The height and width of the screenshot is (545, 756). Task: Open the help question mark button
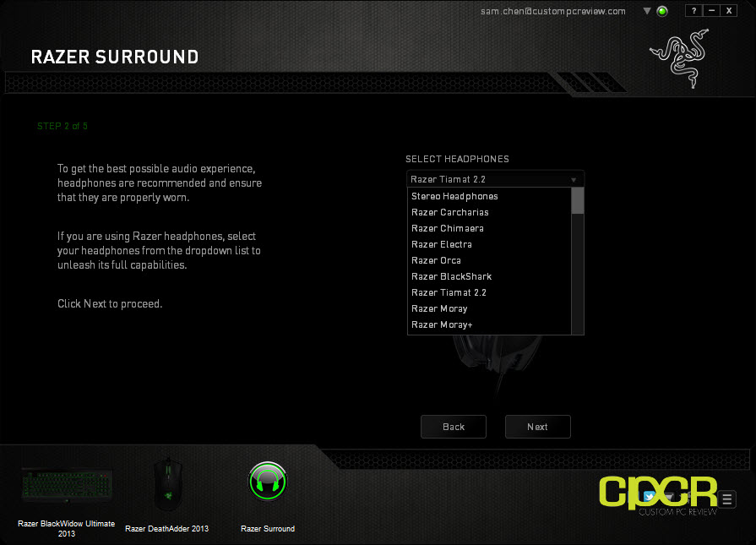point(693,11)
